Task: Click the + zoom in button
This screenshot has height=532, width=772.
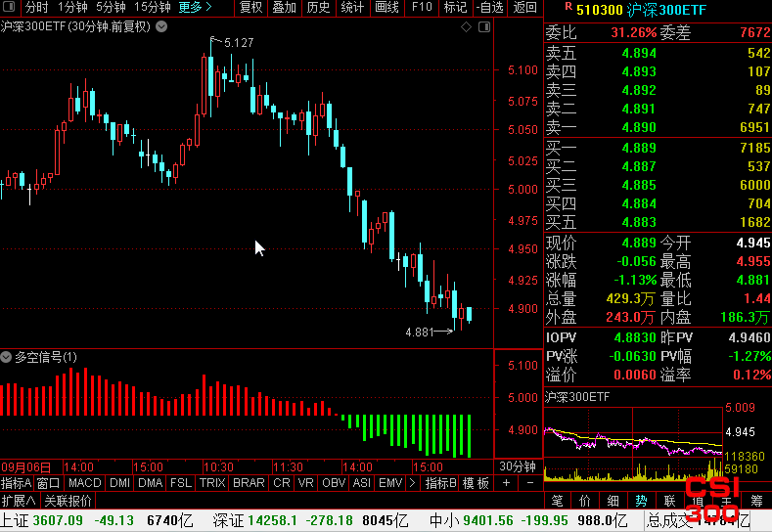Action: point(506,483)
